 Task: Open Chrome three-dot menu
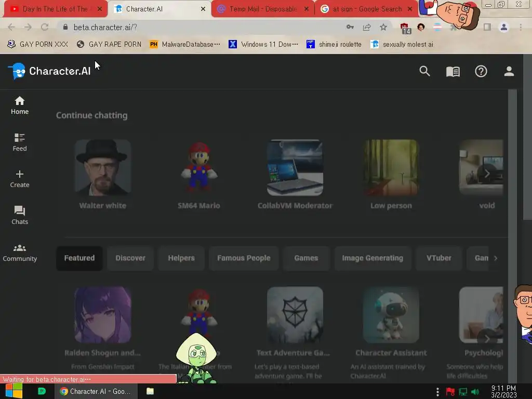521,27
